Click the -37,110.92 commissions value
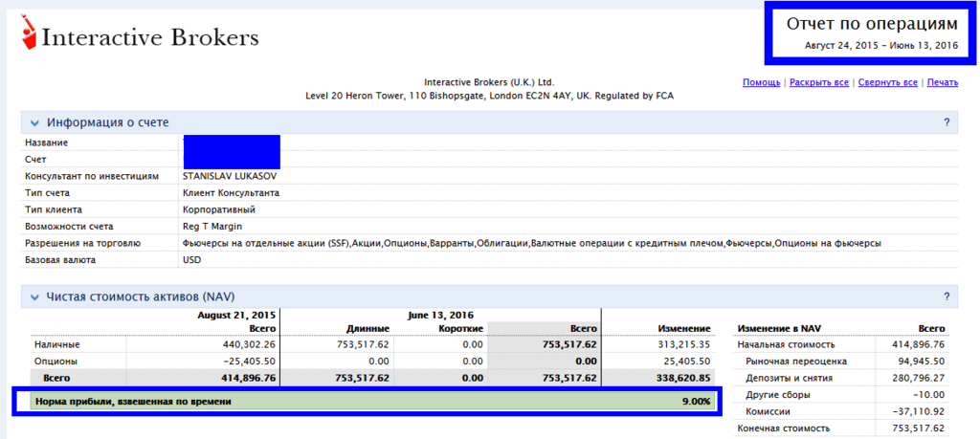Image resolution: width=980 pixels, height=439 pixels. [x=921, y=411]
